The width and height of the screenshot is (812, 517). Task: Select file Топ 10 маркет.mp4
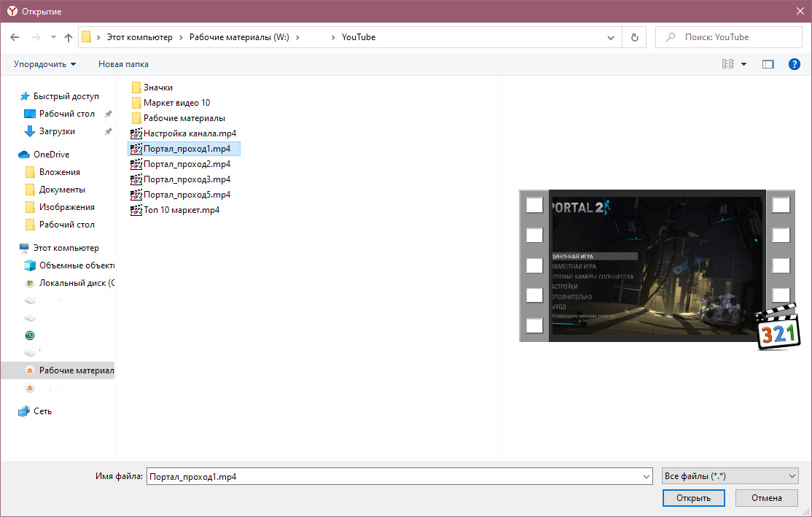coord(174,210)
